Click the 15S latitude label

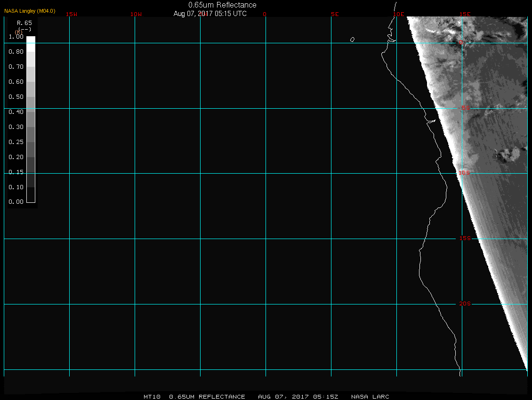pyautogui.click(x=465, y=239)
